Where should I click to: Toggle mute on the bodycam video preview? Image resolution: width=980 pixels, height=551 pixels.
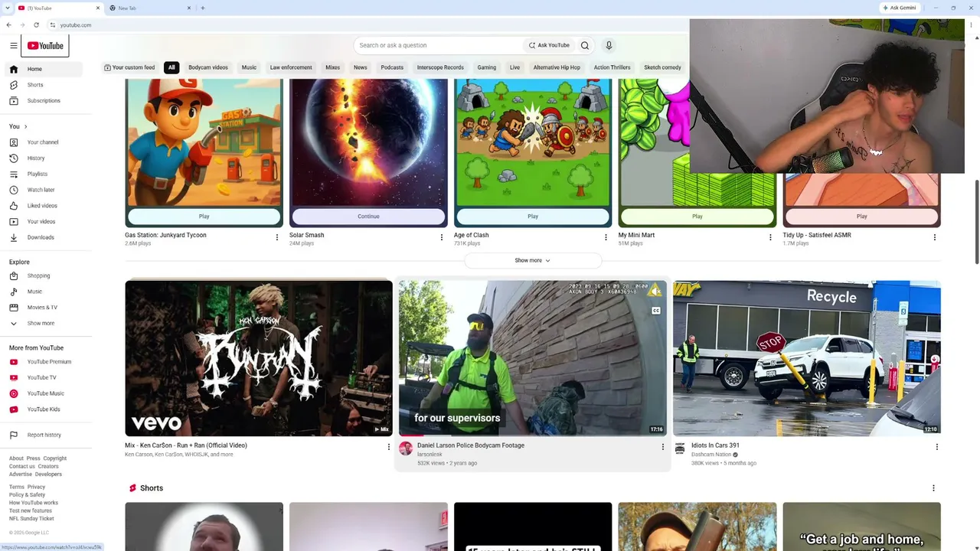tap(655, 291)
